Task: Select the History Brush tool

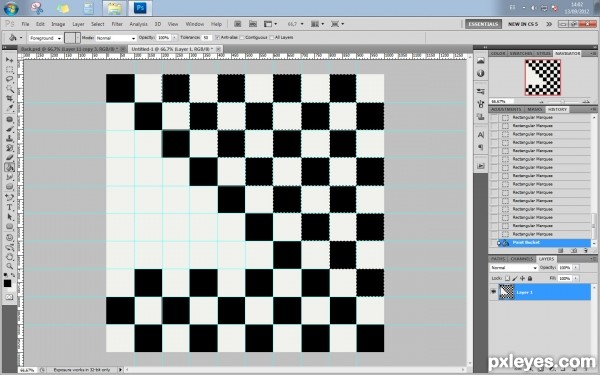Action: (x=9, y=148)
